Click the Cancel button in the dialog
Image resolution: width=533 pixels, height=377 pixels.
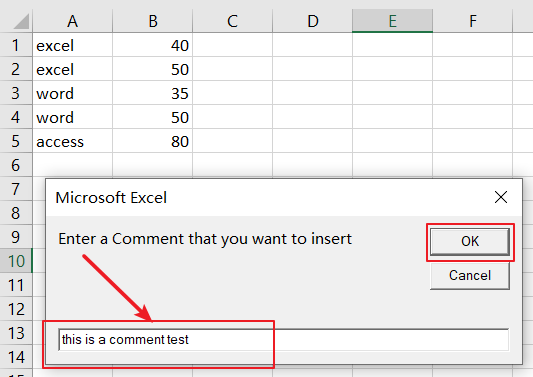[x=470, y=276]
